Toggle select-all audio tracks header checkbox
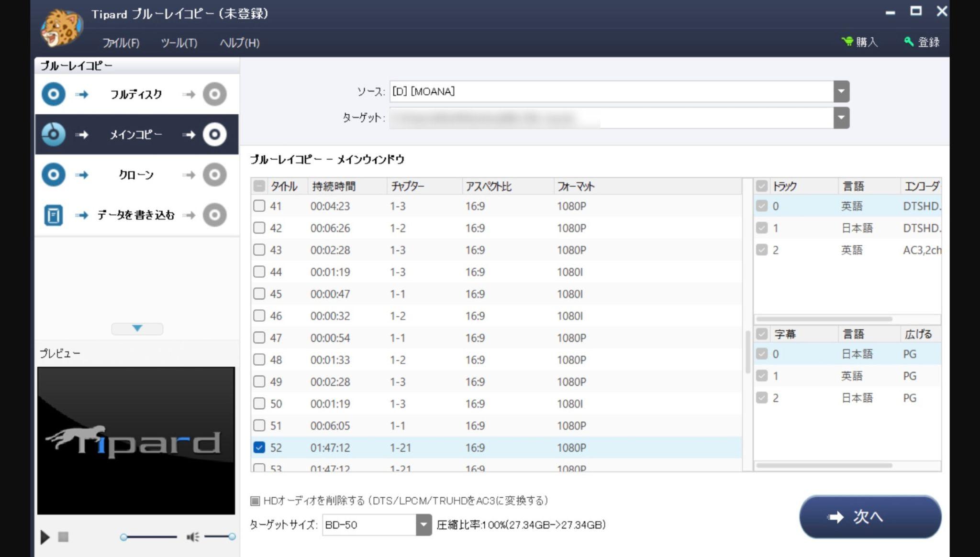This screenshot has width=980, height=557. (x=762, y=186)
